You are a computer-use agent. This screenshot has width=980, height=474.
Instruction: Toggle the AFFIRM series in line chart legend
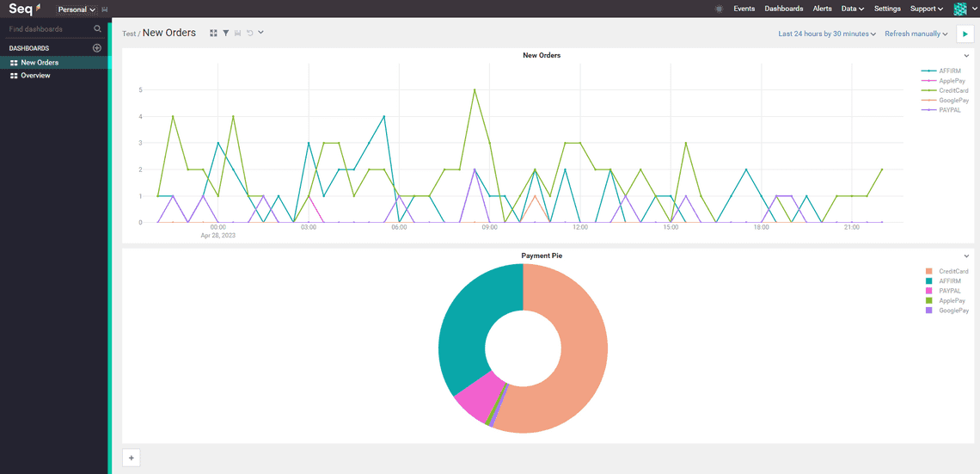click(x=950, y=71)
